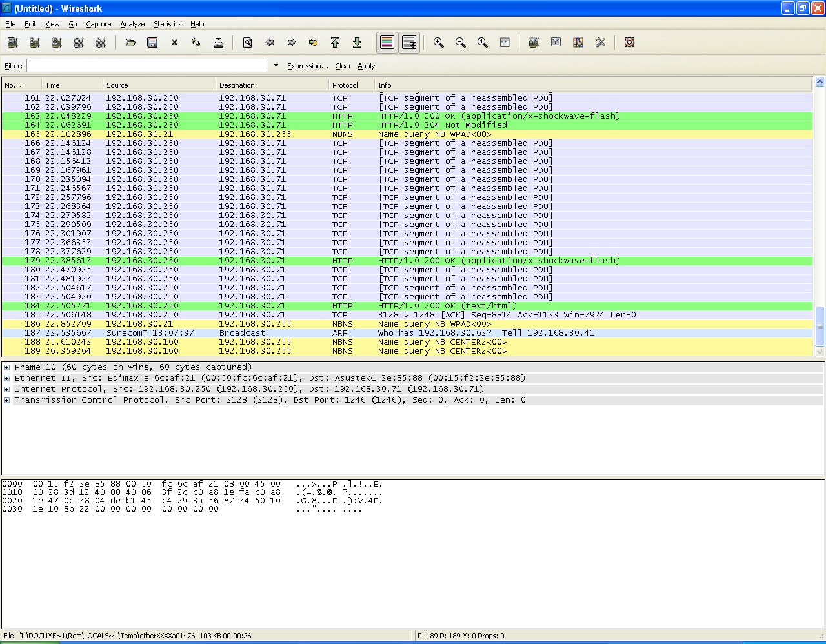The height and width of the screenshot is (644, 826).
Task: Jump to the last packet icon
Action: tap(357, 43)
